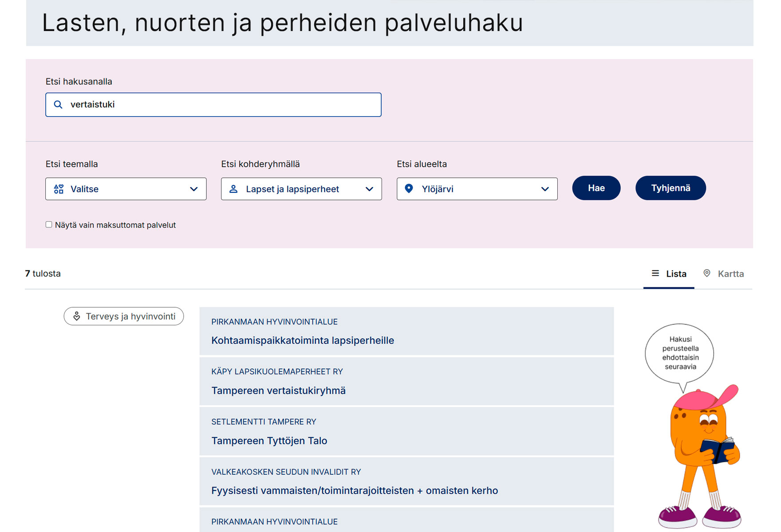
Task: Open the Lapset ja lapsiperheet dropdown
Action: (301, 189)
